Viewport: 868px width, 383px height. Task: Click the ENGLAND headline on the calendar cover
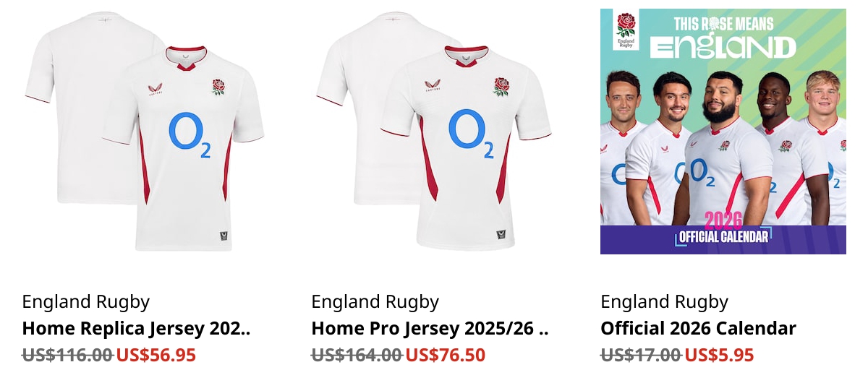723,48
